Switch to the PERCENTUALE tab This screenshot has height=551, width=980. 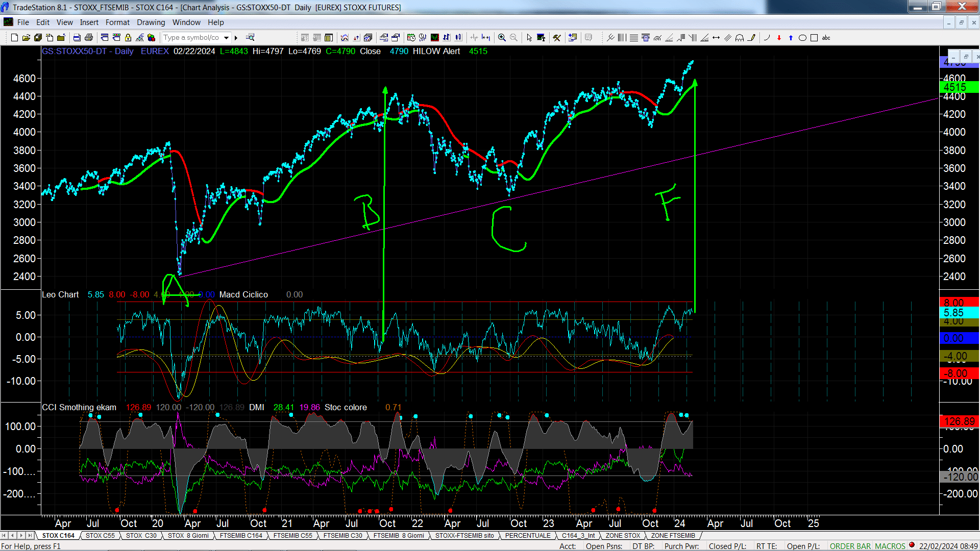pos(528,536)
